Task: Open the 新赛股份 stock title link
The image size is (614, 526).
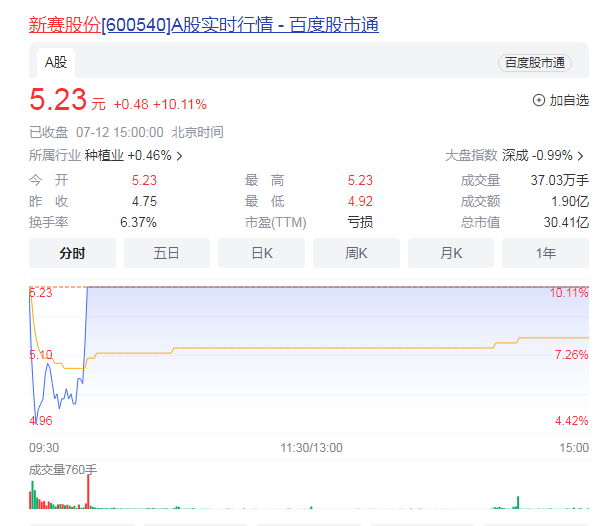Action: pos(203,25)
